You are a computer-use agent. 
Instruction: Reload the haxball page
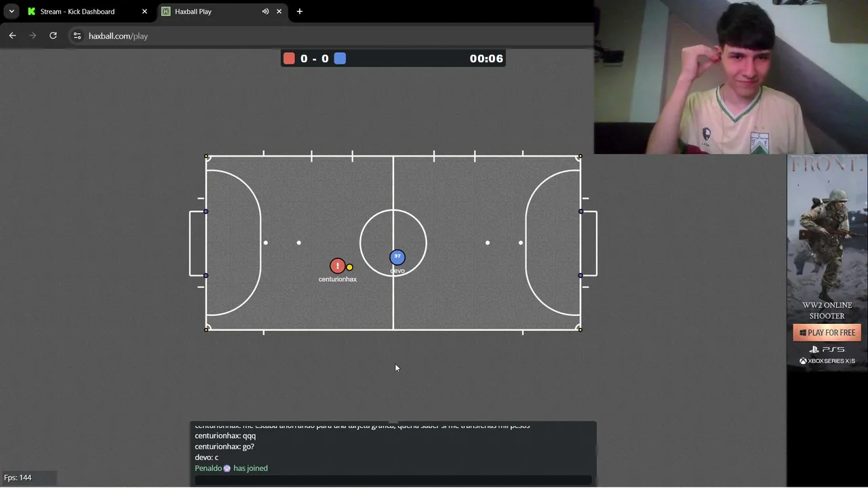pos(53,36)
